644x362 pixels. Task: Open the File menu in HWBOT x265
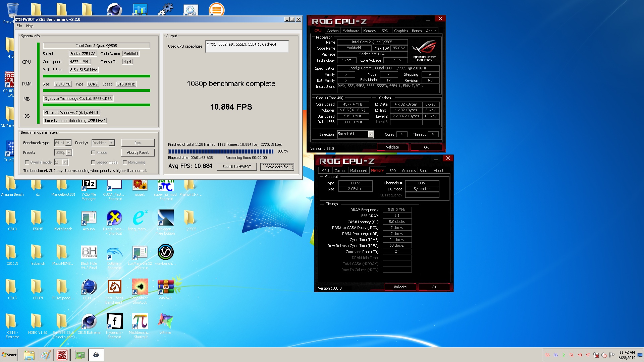(x=19, y=26)
